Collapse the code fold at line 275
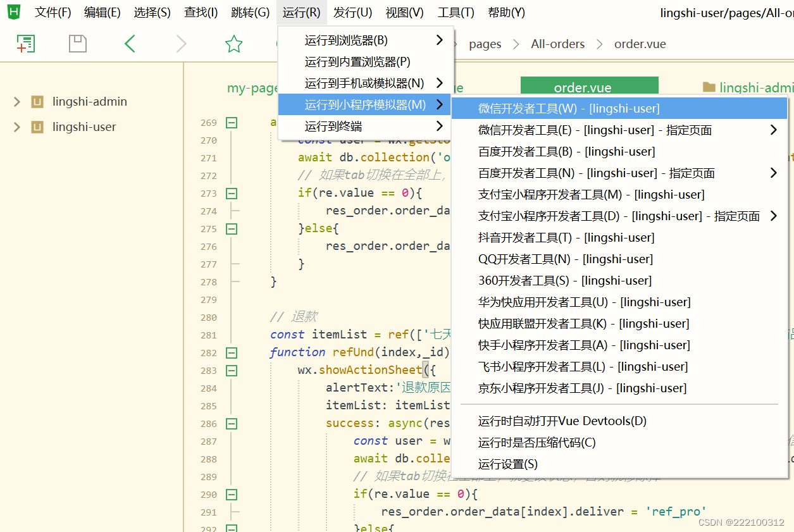 232,229
